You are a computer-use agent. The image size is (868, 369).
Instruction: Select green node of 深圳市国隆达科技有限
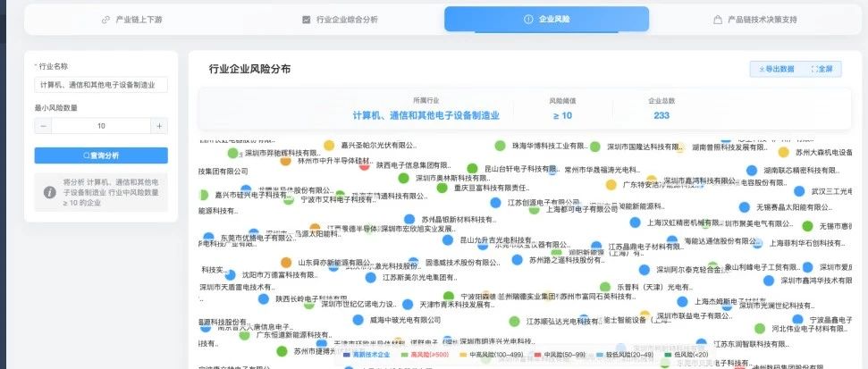(x=595, y=147)
